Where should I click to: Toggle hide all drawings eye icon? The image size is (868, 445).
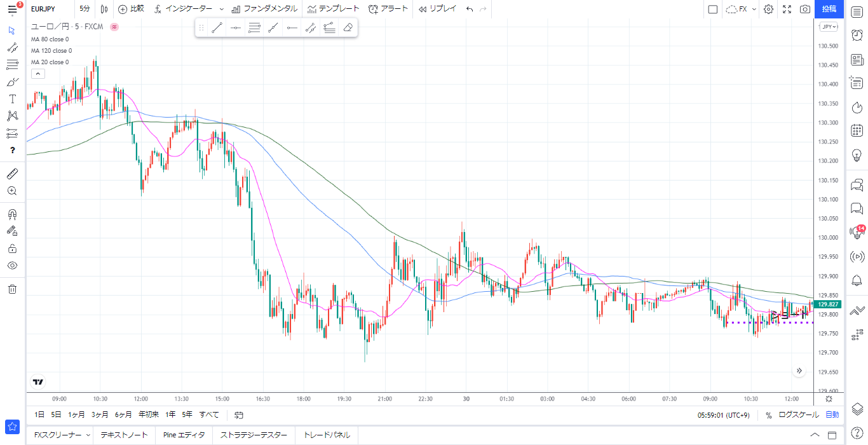(12, 265)
